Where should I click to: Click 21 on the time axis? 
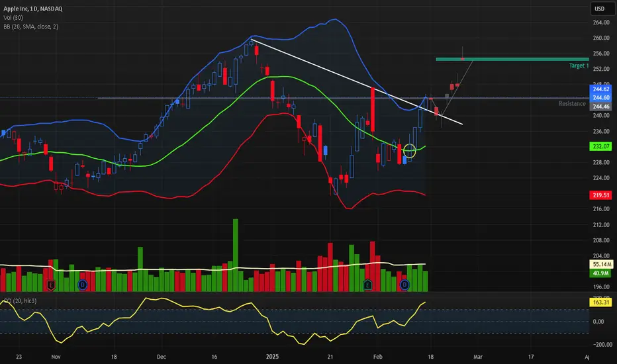tap(330, 357)
